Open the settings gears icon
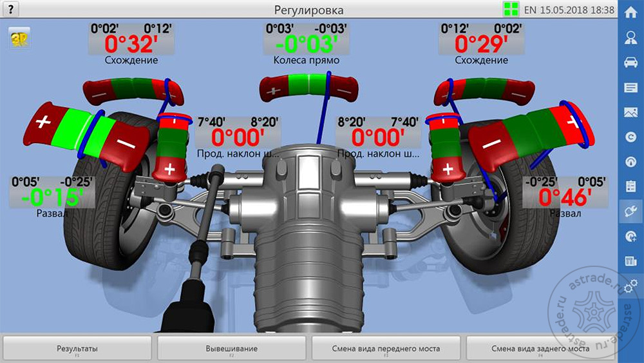Image resolution: width=644 pixels, height=363 pixels. coord(630,286)
